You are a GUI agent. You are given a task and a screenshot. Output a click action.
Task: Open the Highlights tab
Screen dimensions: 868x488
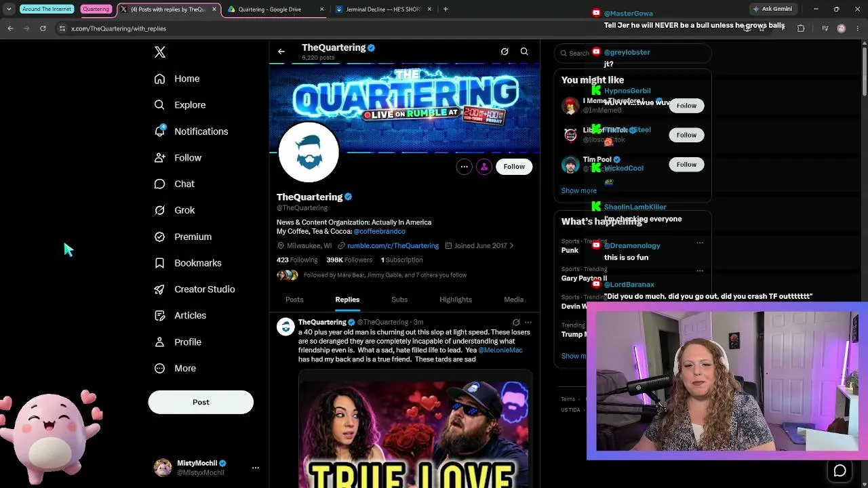456,300
